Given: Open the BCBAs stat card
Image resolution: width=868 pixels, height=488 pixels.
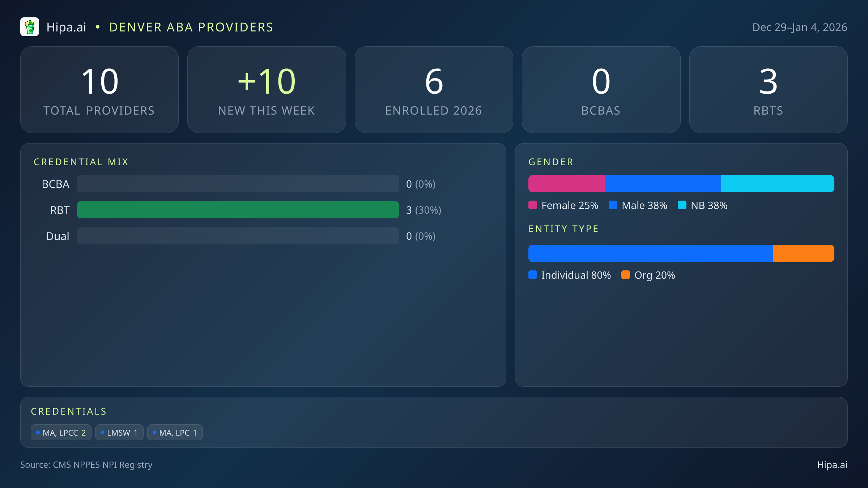Looking at the screenshot, I should click(601, 90).
